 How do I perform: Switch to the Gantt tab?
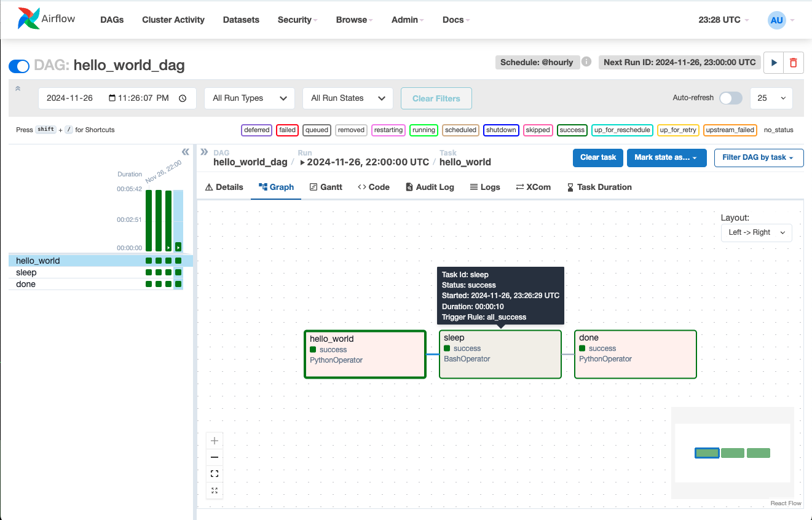[x=326, y=187]
